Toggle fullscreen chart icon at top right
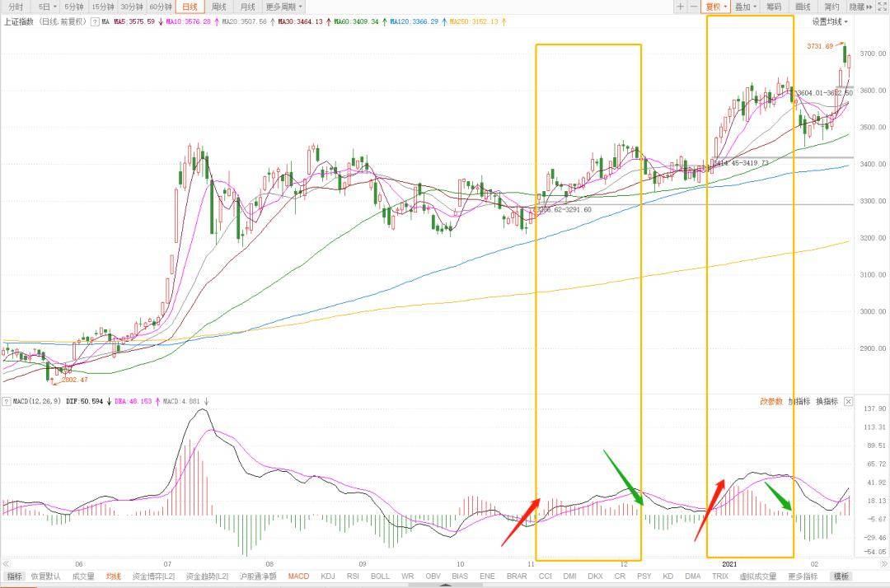This screenshot has height=588, width=890. coord(883,7)
